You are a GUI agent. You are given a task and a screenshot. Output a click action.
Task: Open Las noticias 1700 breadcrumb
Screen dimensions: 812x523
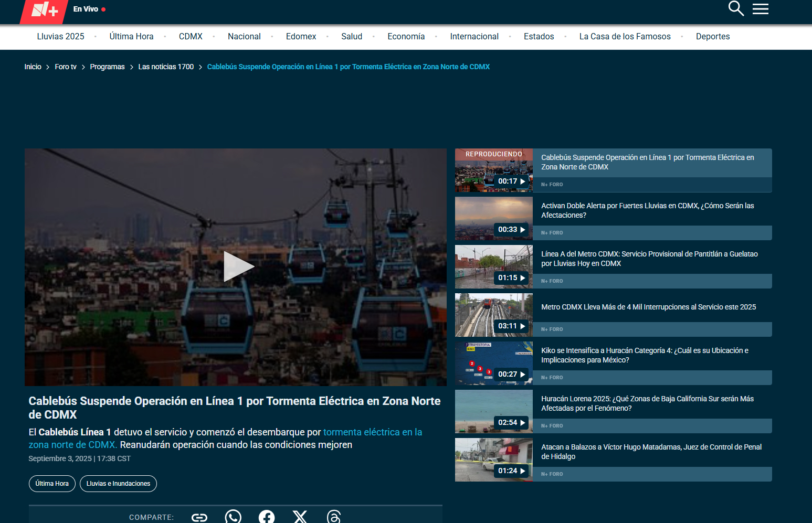click(x=166, y=67)
